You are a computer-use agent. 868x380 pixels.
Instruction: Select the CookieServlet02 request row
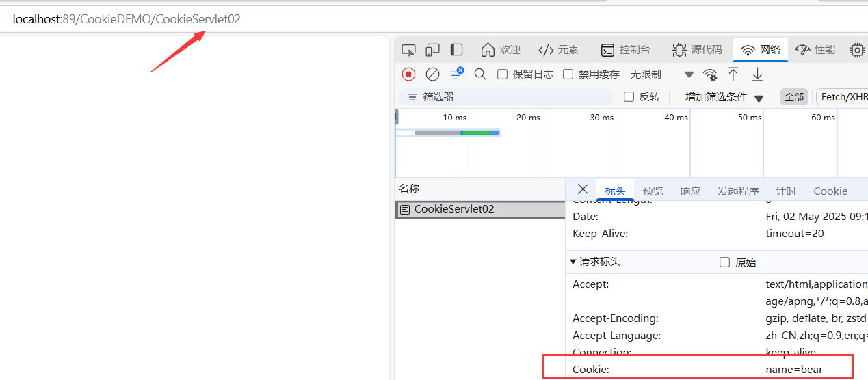(x=480, y=209)
